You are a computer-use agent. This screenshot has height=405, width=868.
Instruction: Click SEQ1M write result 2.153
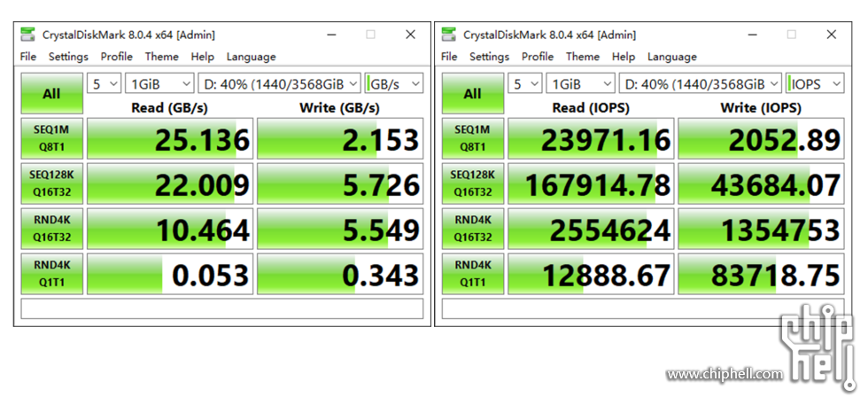click(x=340, y=138)
